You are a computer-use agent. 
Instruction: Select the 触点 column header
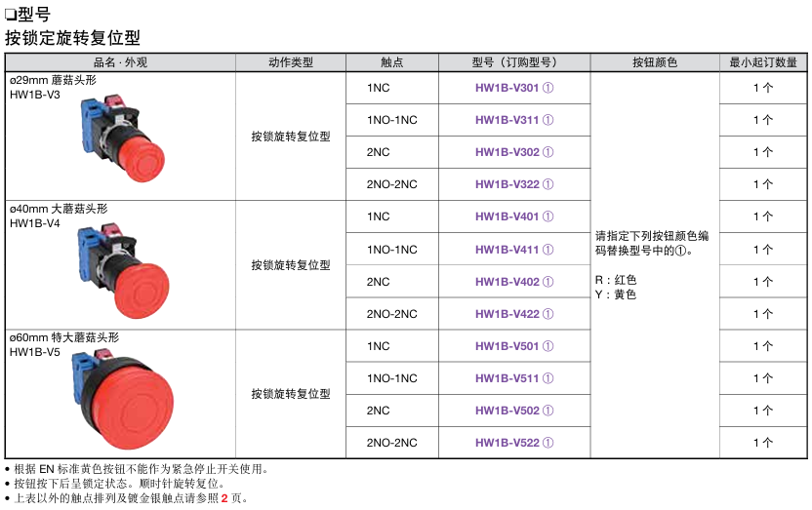point(392,62)
